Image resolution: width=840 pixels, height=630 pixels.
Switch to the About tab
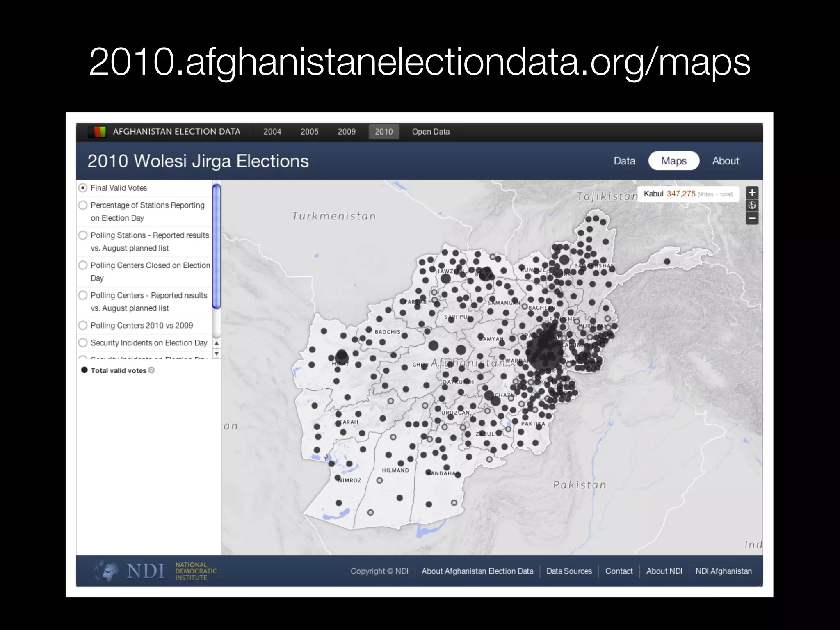click(x=726, y=161)
